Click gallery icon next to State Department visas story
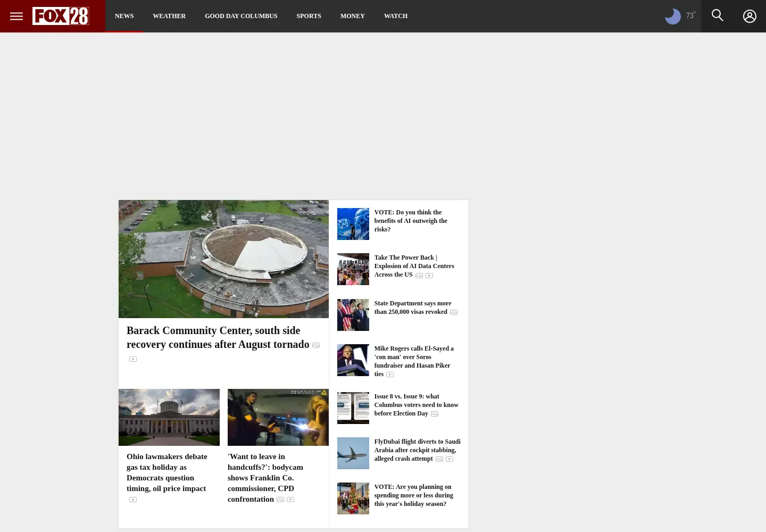The image size is (766, 532). [454, 312]
